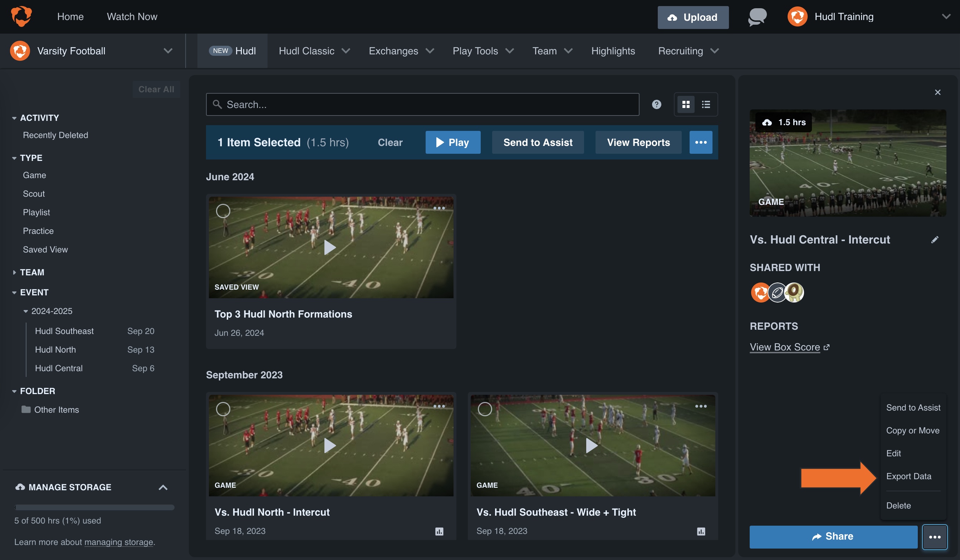Edit the Vs. Hudl Central title pencil
The height and width of the screenshot is (560, 960).
click(x=935, y=240)
